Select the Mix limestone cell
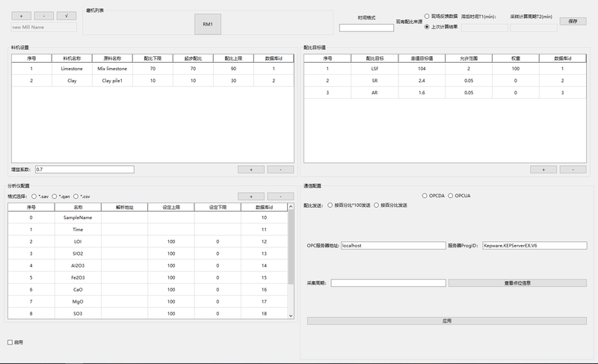Screen dimensions: 598x364 pos(112,69)
